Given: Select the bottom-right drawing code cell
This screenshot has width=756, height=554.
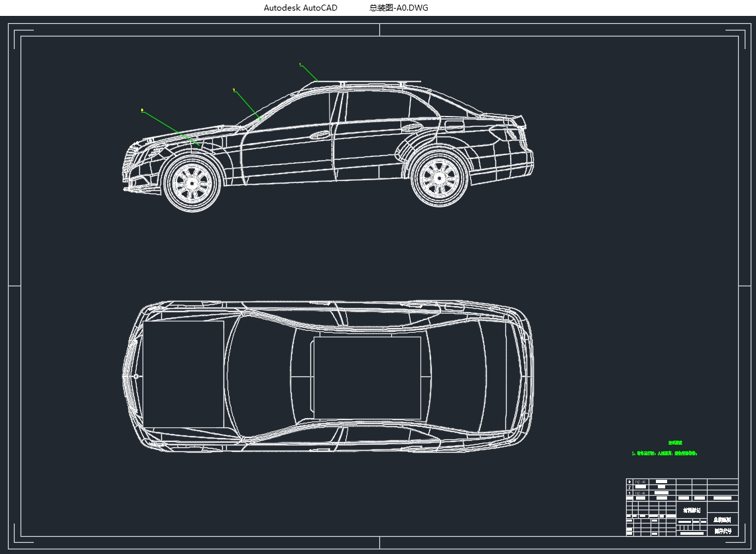Looking at the screenshot, I should coord(722,531).
